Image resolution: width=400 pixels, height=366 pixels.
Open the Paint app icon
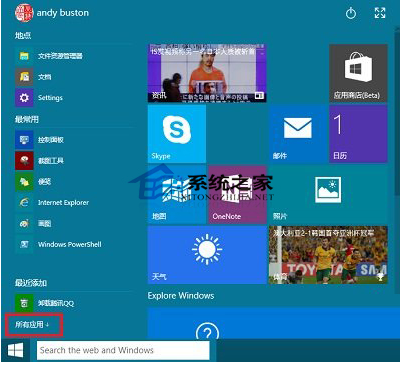pos(24,223)
